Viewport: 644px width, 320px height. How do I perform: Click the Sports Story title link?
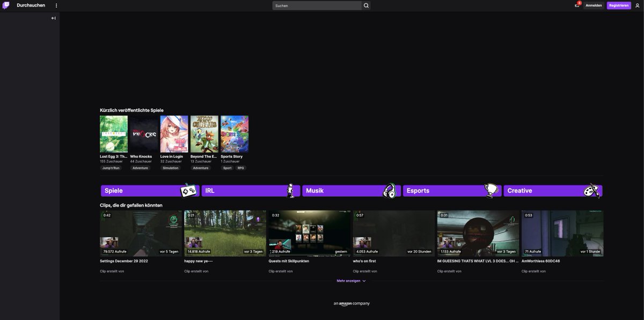(x=231, y=157)
